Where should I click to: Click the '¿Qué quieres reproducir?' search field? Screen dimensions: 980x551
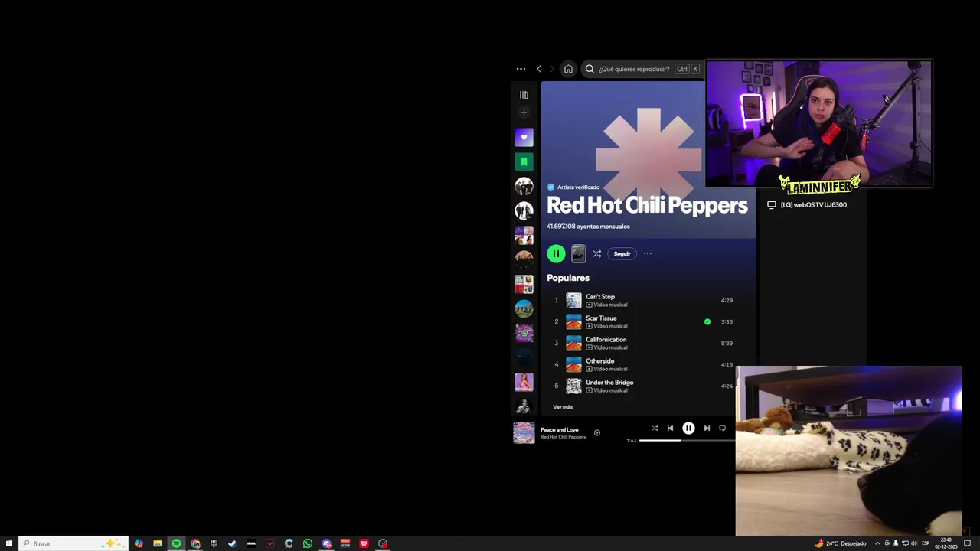[642, 69]
